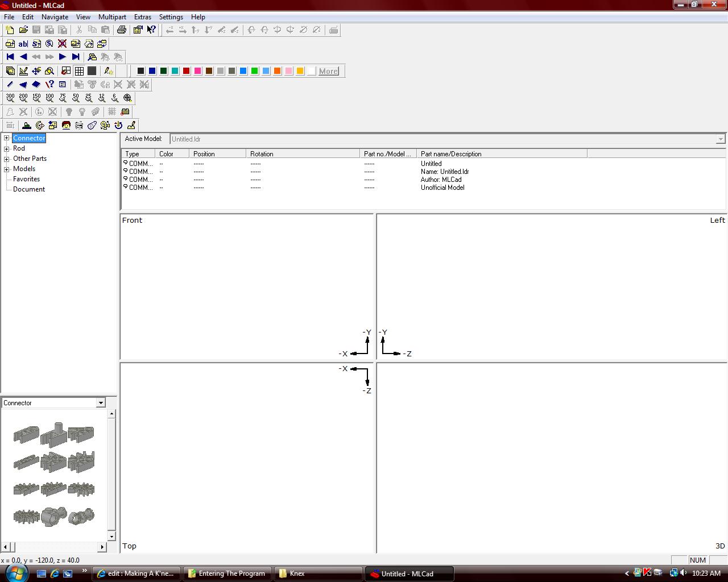Image resolution: width=728 pixels, height=582 pixels.
Task: Select the 'Author: MLCad' comment row
Action: click(423, 180)
